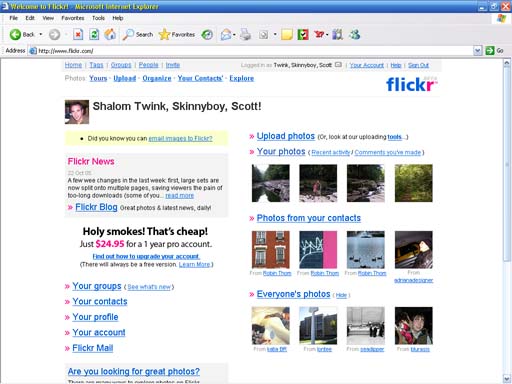Viewport: 512px width, 384px height.
Task: Open Find out how to upgrade link
Action: pos(146,256)
